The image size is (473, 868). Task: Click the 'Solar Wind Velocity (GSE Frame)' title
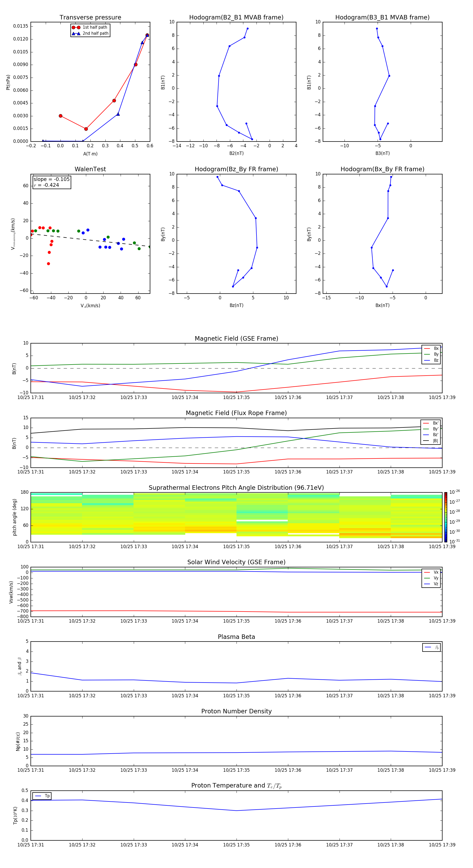[x=236, y=562]
